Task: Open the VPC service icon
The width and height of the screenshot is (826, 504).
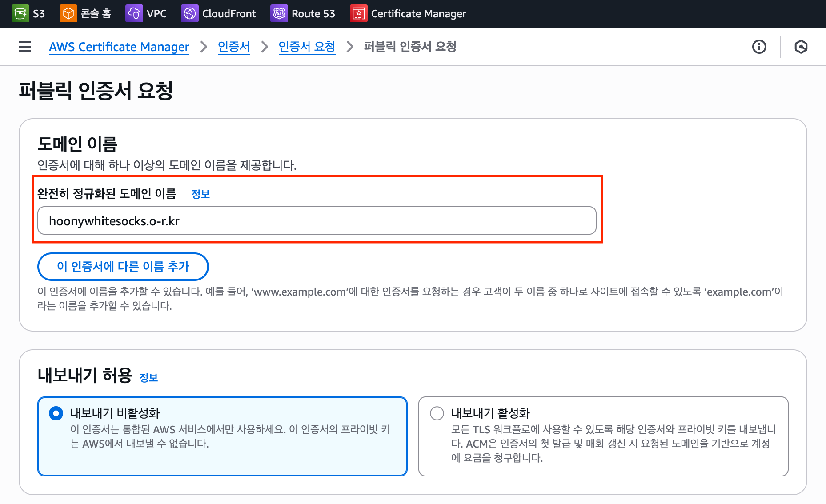Action: pos(134,13)
